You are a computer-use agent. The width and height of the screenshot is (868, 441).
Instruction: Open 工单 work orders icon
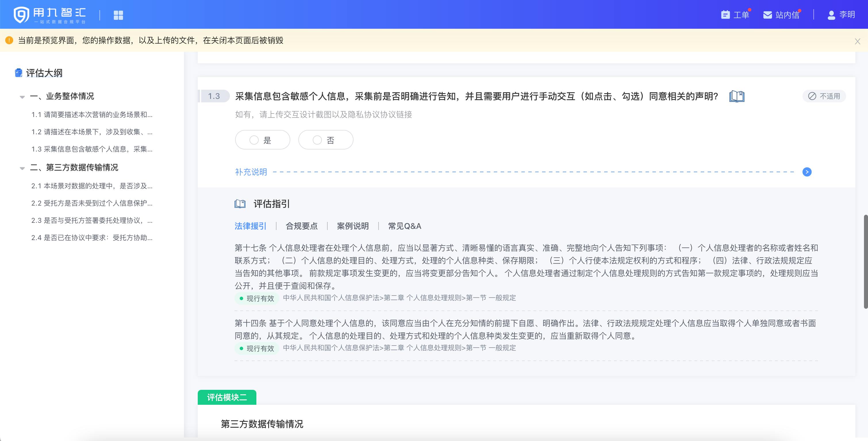725,15
